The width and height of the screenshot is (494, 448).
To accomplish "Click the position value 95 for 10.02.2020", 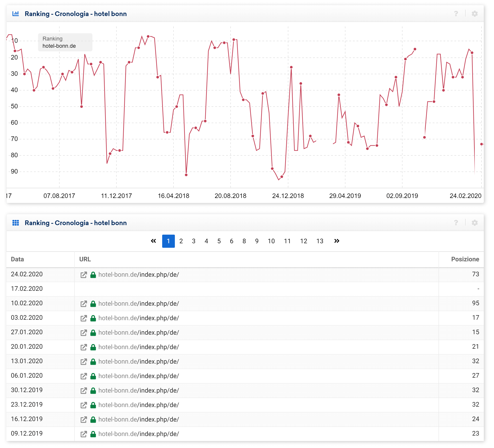I will point(476,303).
